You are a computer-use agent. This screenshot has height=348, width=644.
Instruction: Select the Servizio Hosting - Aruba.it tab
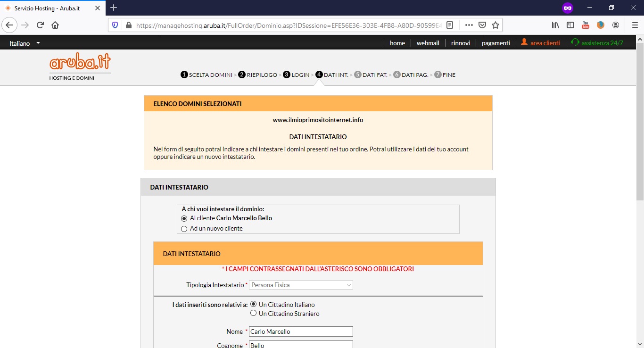point(52,8)
